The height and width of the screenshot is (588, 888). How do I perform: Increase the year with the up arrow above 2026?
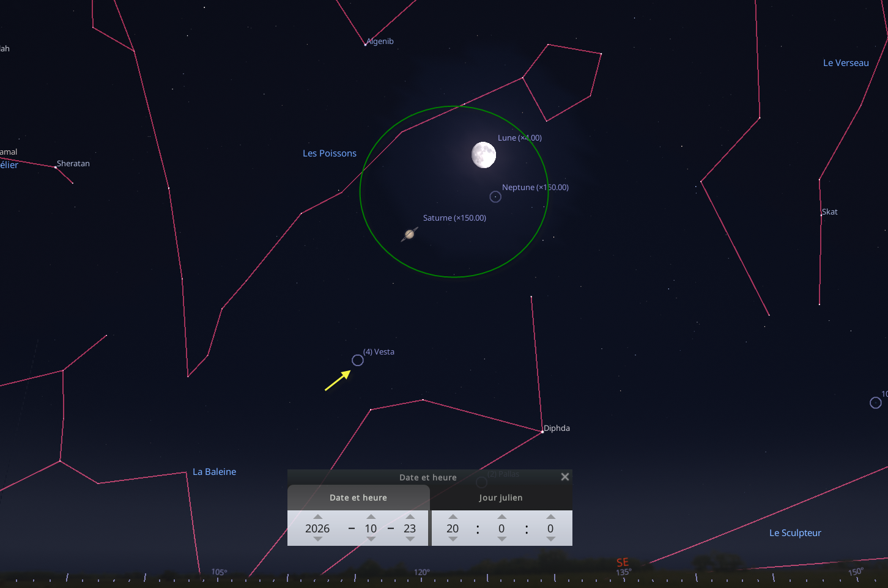tap(317, 516)
